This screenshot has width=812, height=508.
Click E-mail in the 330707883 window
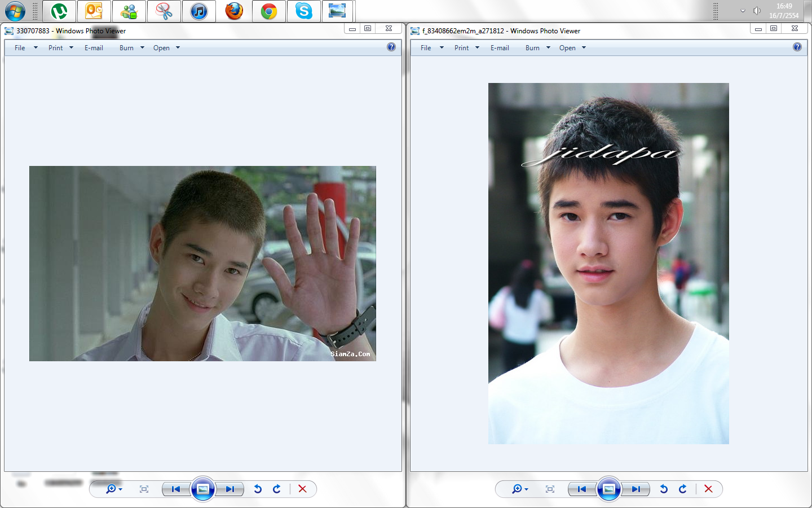point(94,48)
